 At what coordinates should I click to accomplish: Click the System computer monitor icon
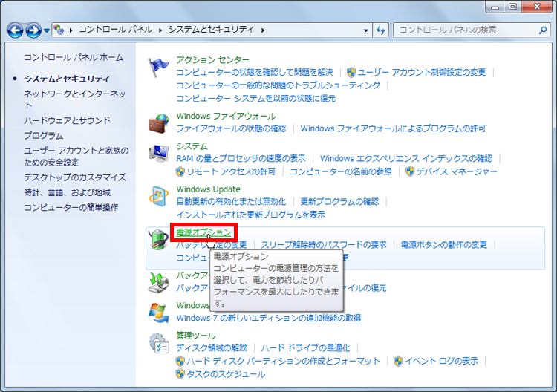[158, 154]
